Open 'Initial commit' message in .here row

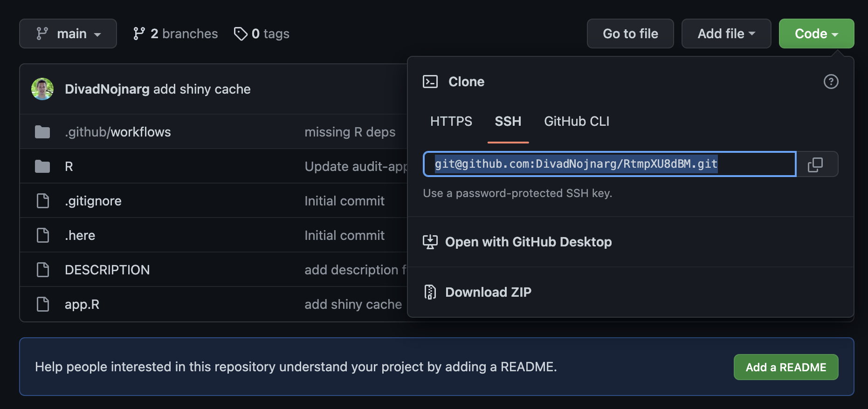click(344, 235)
